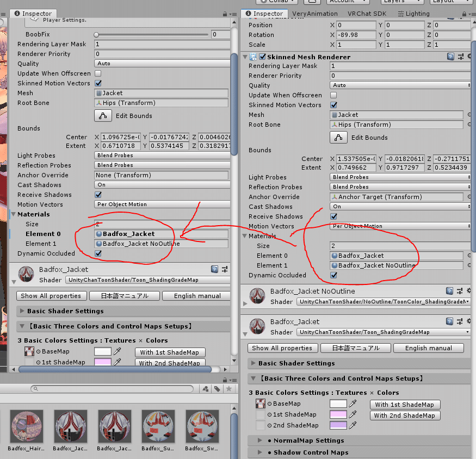
Task: Click BaseMap texture slot in left panel
Action: pyautogui.click(x=29, y=351)
